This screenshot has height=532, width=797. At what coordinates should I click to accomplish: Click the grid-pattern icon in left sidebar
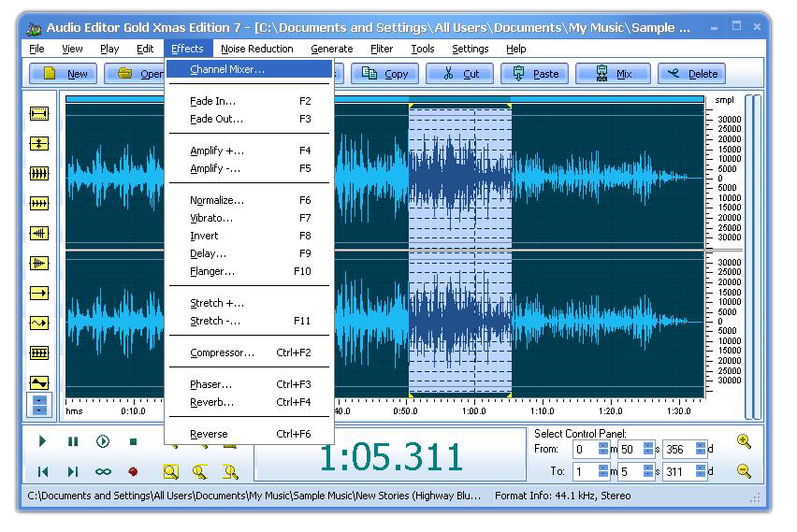point(39,352)
